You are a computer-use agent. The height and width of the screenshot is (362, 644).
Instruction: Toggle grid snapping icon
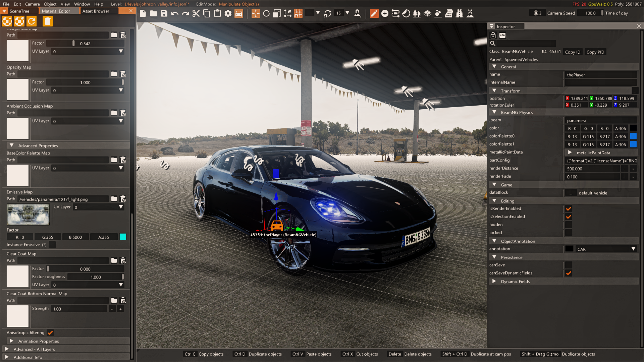(298, 13)
